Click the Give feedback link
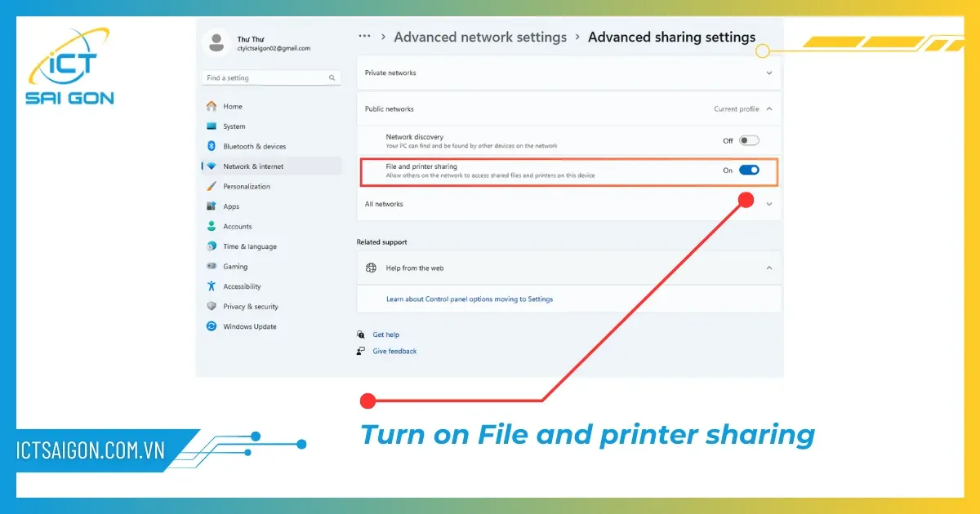980x514 pixels. click(x=394, y=351)
